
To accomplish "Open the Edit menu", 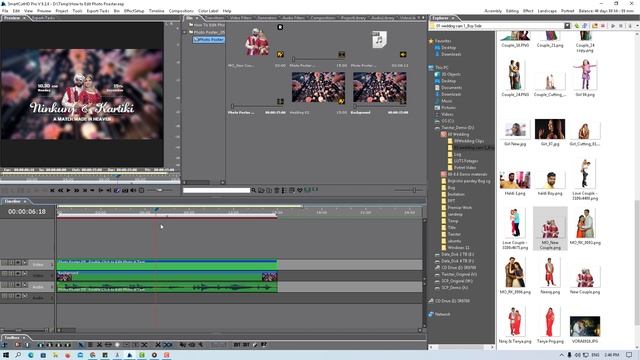I will [x=16, y=11].
